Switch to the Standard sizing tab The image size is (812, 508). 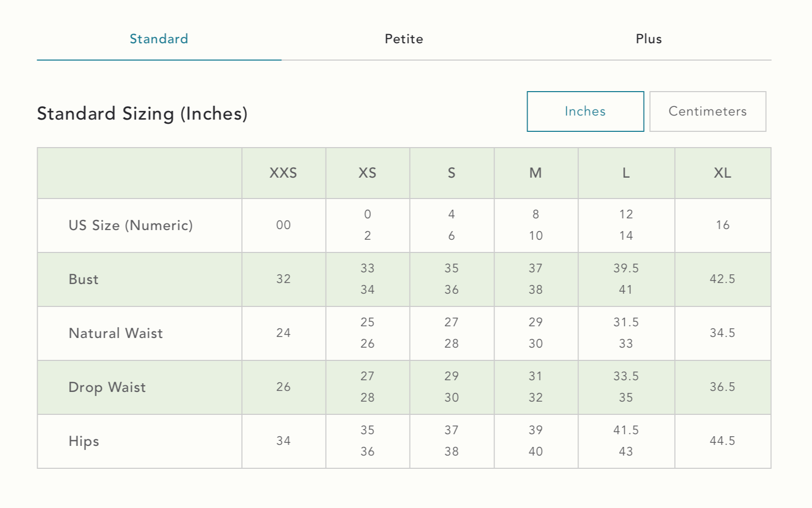pos(159,39)
